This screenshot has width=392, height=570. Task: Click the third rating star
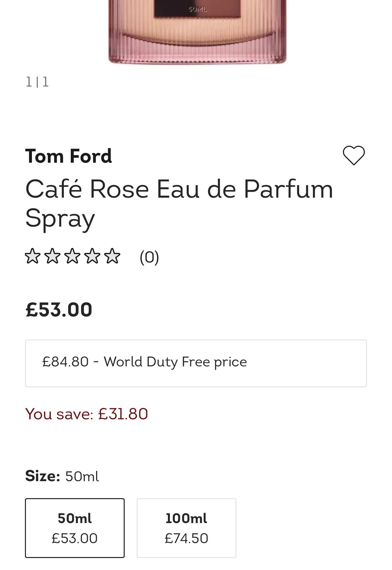(72, 256)
